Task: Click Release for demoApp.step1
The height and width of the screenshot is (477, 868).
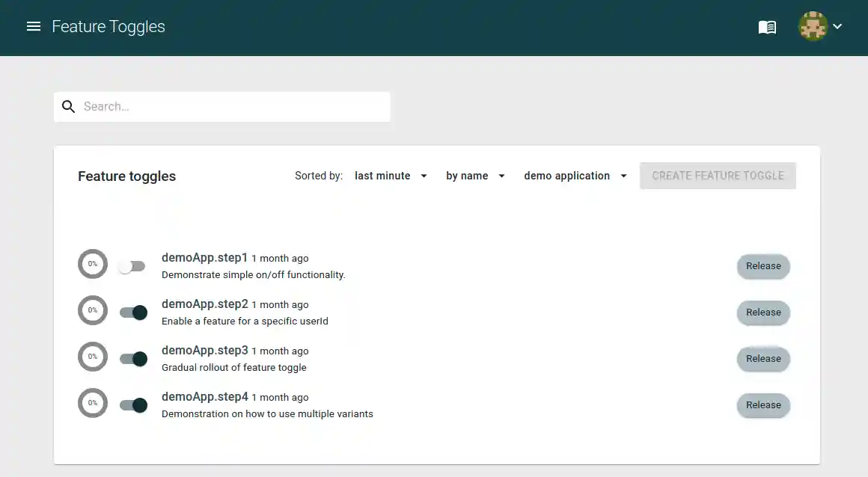Action: click(x=763, y=266)
